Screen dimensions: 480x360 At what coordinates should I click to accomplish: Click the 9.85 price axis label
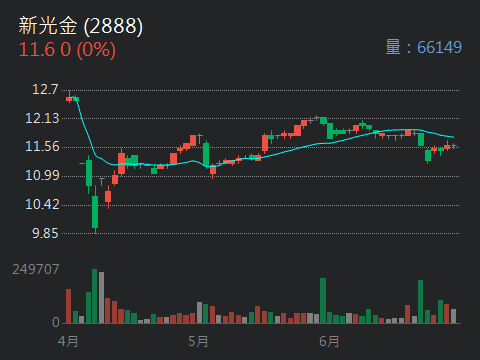tap(45, 233)
